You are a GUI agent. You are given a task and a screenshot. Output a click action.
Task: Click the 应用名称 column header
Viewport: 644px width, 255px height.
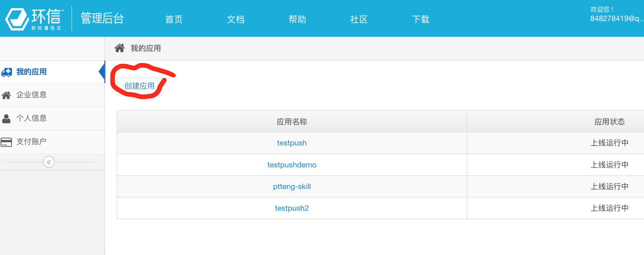[292, 122]
